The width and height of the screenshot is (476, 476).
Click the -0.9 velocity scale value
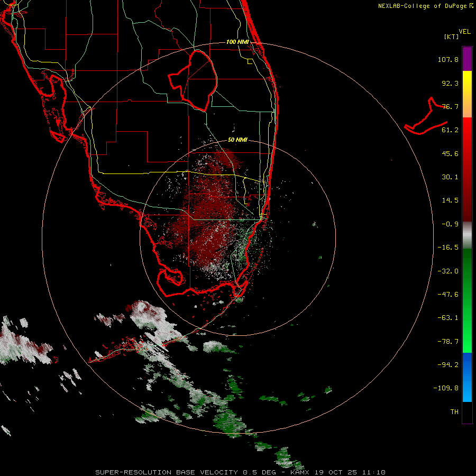pyautogui.click(x=450, y=224)
